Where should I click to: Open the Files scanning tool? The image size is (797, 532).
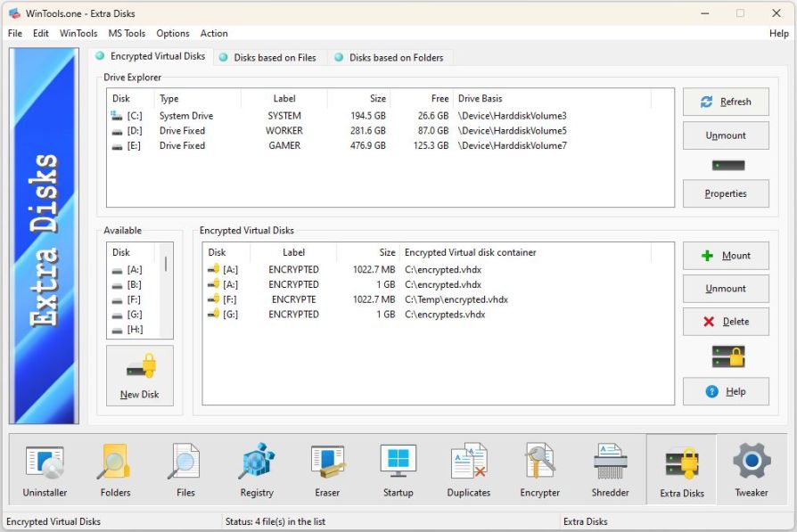(185, 469)
